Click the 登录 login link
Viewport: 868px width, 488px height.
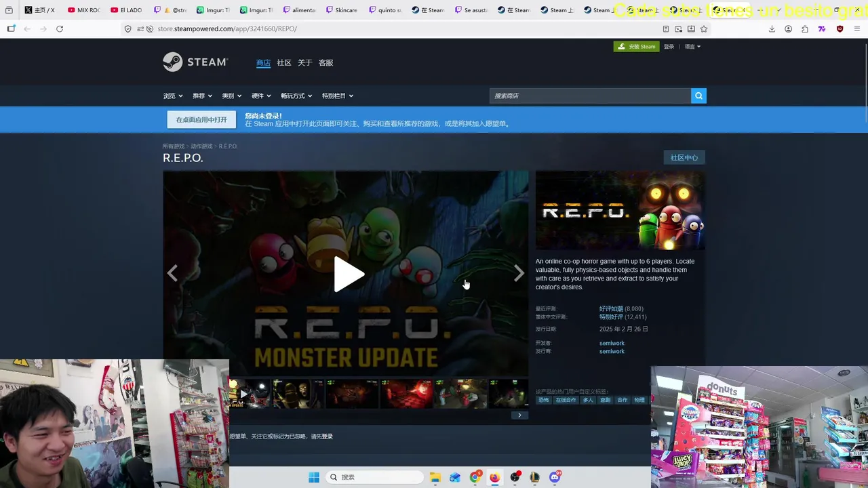(669, 47)
